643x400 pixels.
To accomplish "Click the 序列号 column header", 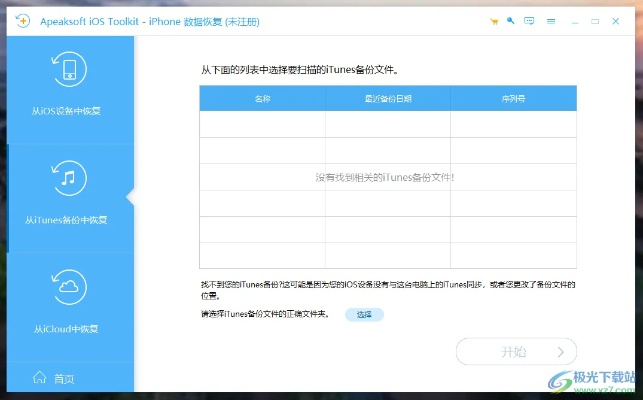I will [x=513, y=98].
